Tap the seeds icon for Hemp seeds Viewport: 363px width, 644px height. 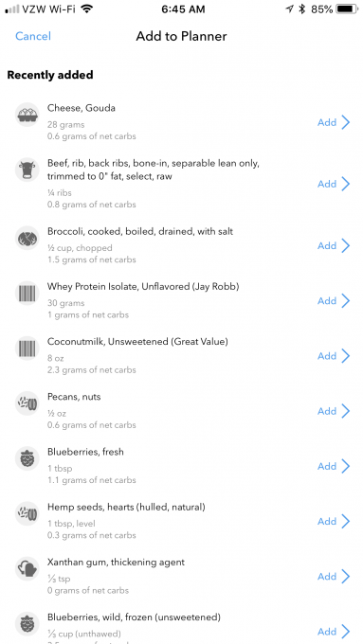pos(27,514)
